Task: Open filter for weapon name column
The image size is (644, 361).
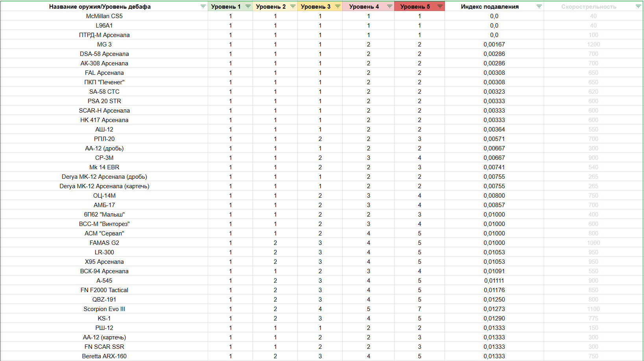Action: [203, 6]
